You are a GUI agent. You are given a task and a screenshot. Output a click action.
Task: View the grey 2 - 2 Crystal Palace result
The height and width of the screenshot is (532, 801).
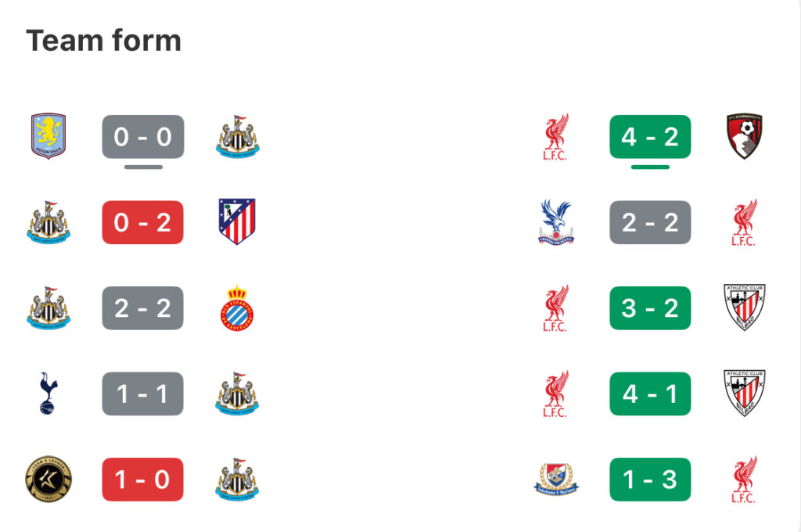650,222
